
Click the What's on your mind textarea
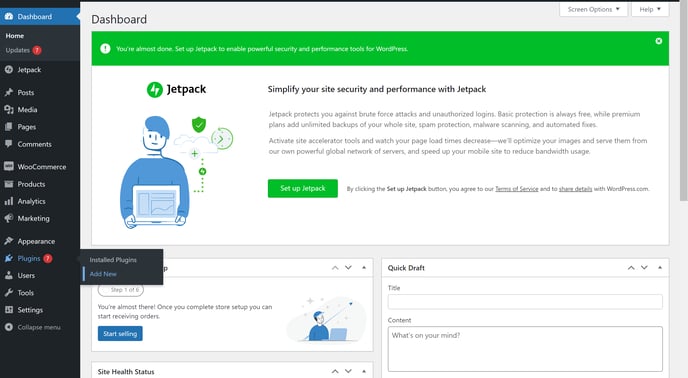525,349
